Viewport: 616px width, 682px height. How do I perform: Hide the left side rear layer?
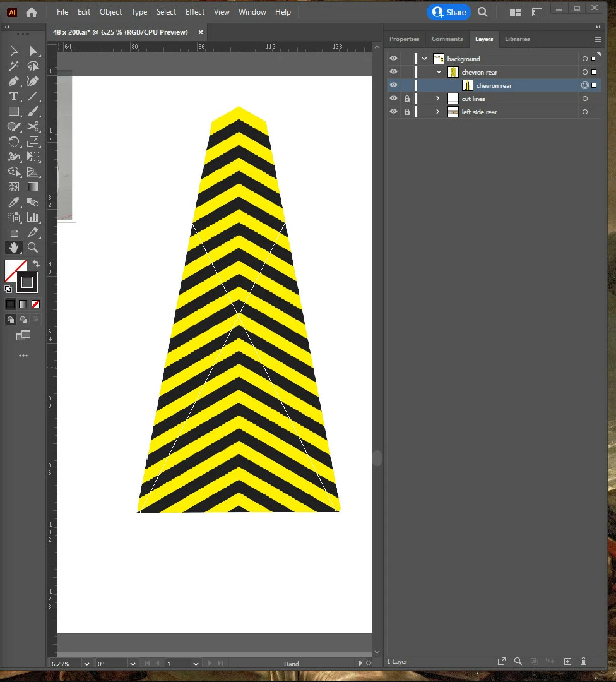[x=393, y=112]
